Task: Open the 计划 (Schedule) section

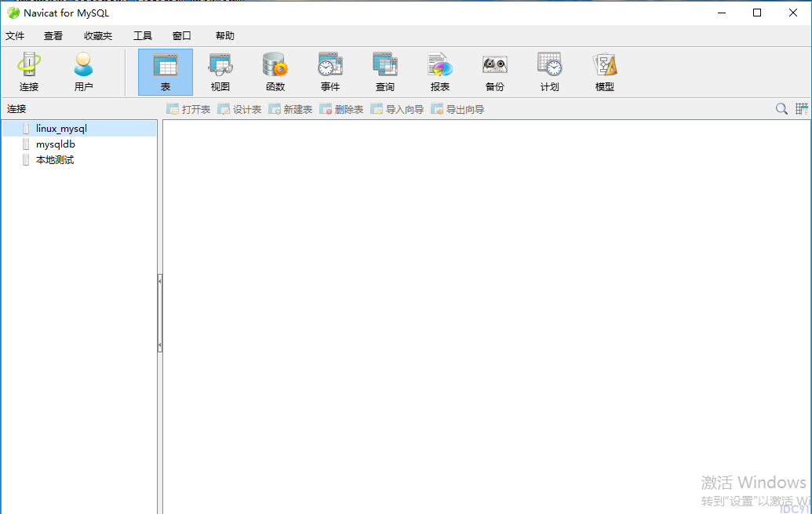Action: [549, 72]
